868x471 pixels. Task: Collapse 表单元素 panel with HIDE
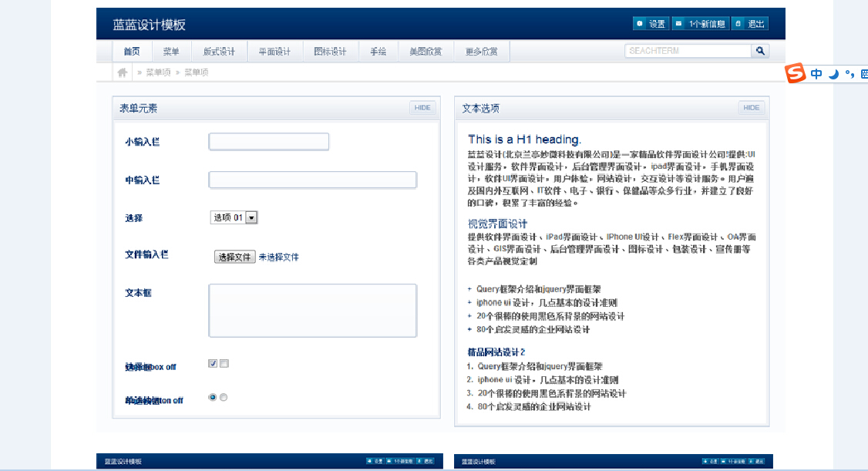point(422,108)
